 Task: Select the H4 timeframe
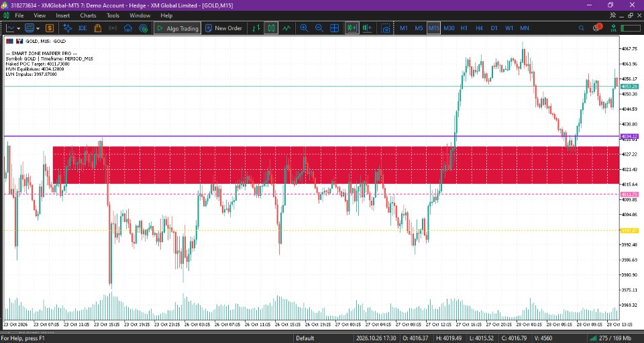point(479,28)
